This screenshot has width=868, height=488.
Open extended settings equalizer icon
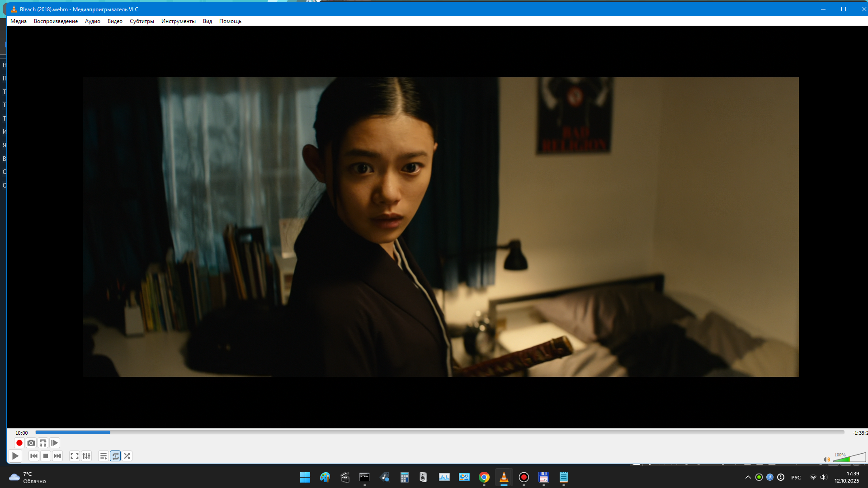pos(86,456)
